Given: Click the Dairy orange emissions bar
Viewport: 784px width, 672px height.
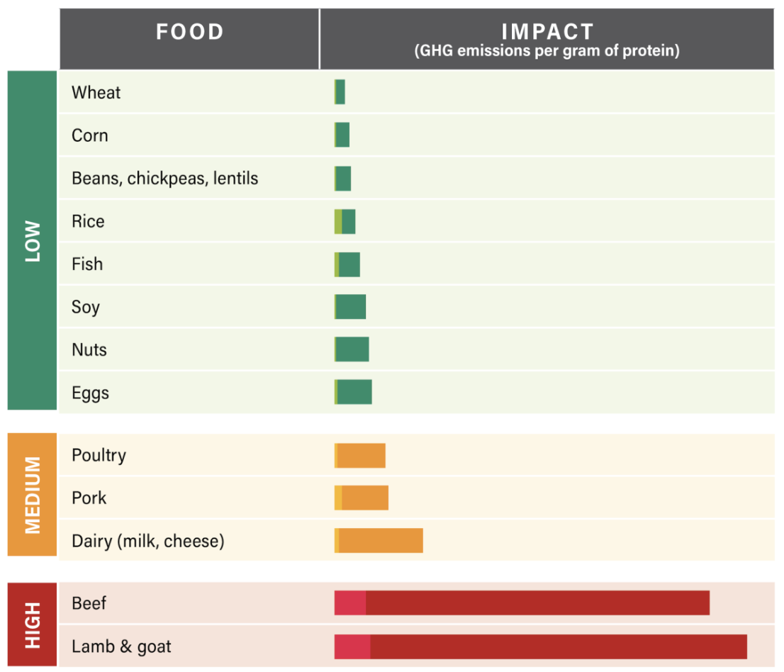Looking at the screenshot, I should 379,541.
